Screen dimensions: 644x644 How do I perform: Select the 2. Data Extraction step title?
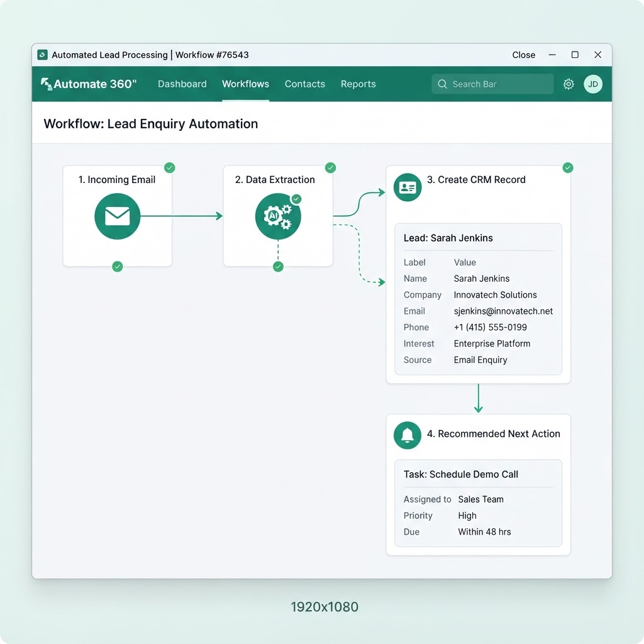click(275, 179)
